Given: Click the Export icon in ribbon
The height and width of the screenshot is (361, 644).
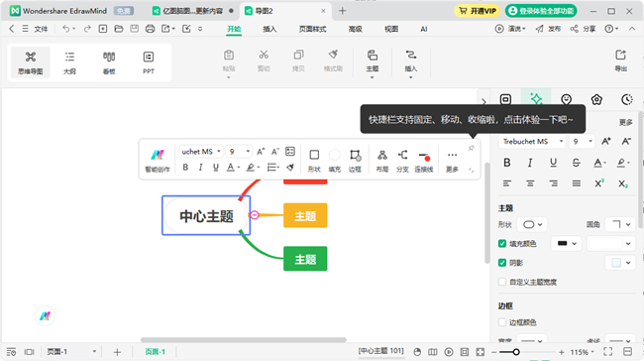Looking at the screenshot, I should point(620,60).
